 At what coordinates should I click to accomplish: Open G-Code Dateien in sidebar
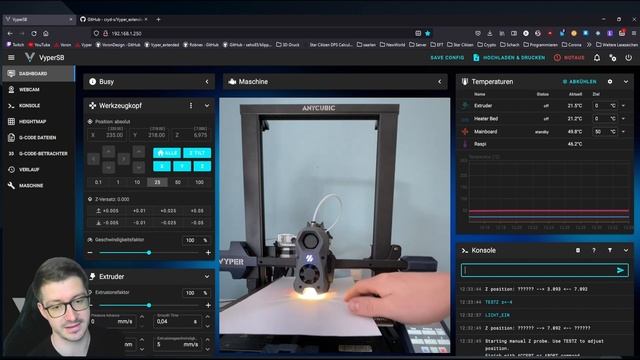(x=38, y=138)
